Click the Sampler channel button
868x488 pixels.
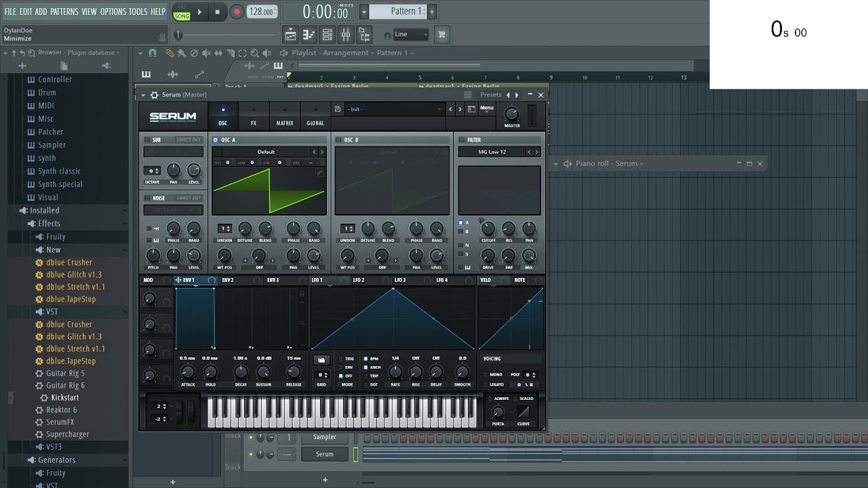coord(324,437)
